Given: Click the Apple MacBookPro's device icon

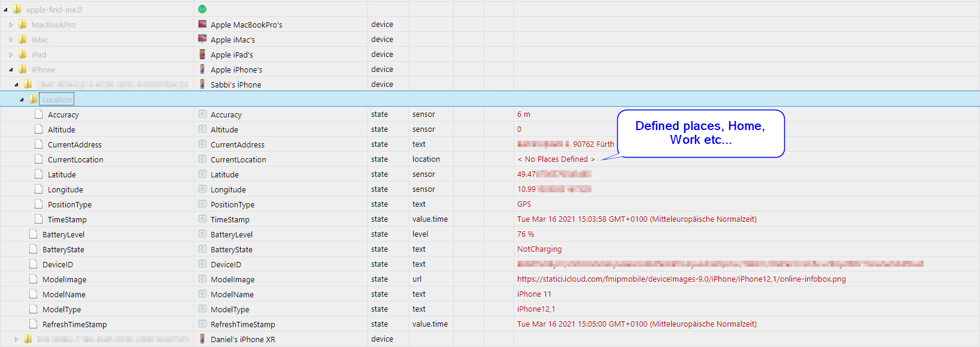Looking at the screenshot, I should click(202, 24).
